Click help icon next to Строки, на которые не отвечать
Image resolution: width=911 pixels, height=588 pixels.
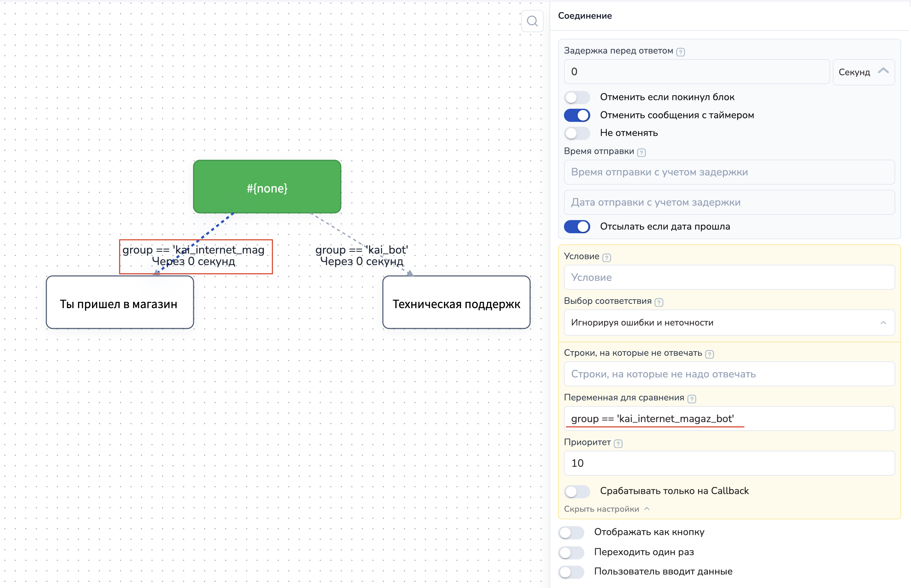pos(709,354)
